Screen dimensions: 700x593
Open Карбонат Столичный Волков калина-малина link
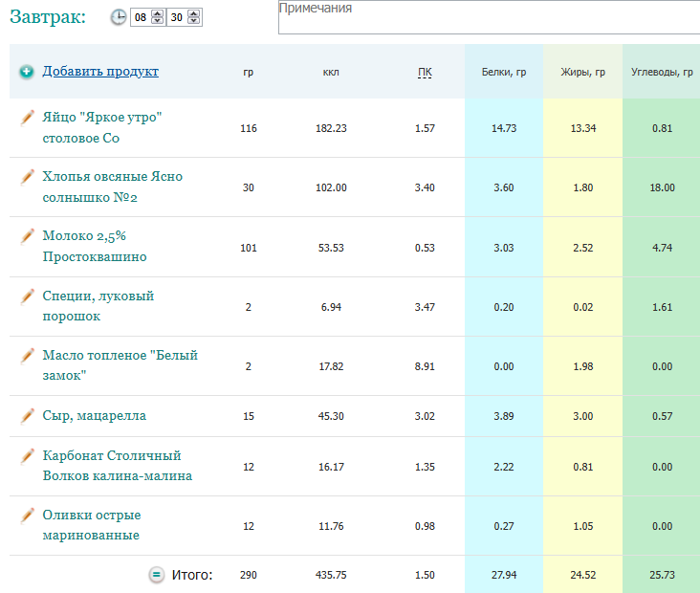click(x=118, y=466)
